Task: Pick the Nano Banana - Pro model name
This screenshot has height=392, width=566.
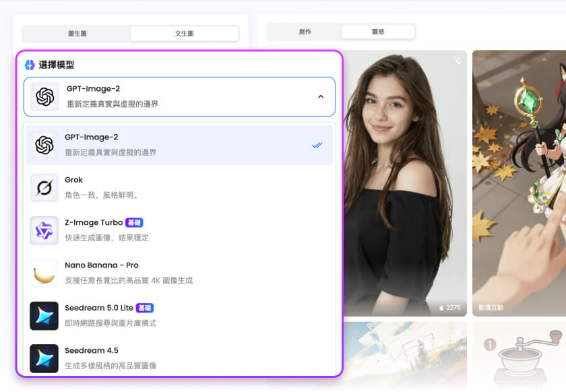Action: tap(102, 265)
